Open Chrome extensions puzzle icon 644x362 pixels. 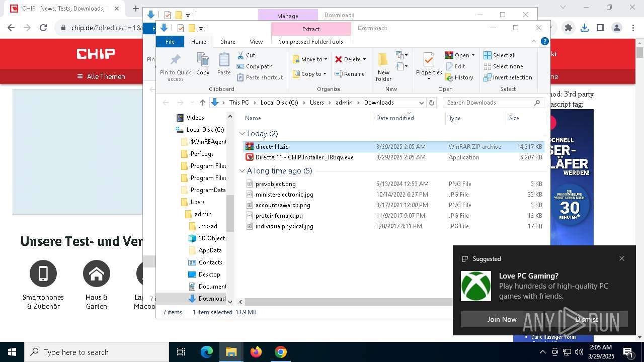[569, 28]
